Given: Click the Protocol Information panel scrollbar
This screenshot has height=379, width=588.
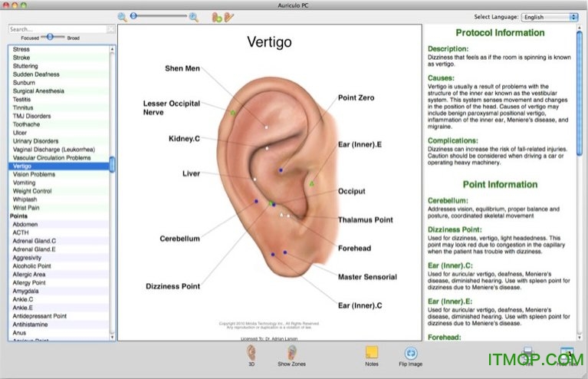Looking at the screenshot, I should pos(580,94).
